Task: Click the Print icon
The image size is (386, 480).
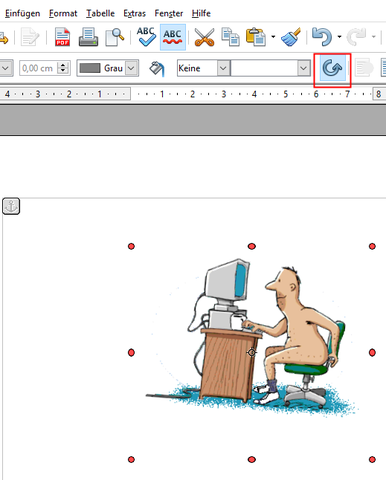Action: [x=88, y=37]
